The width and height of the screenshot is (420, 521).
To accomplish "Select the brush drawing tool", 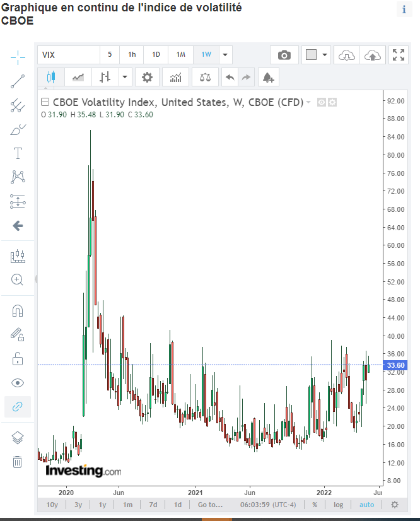I will pos(18,129).
